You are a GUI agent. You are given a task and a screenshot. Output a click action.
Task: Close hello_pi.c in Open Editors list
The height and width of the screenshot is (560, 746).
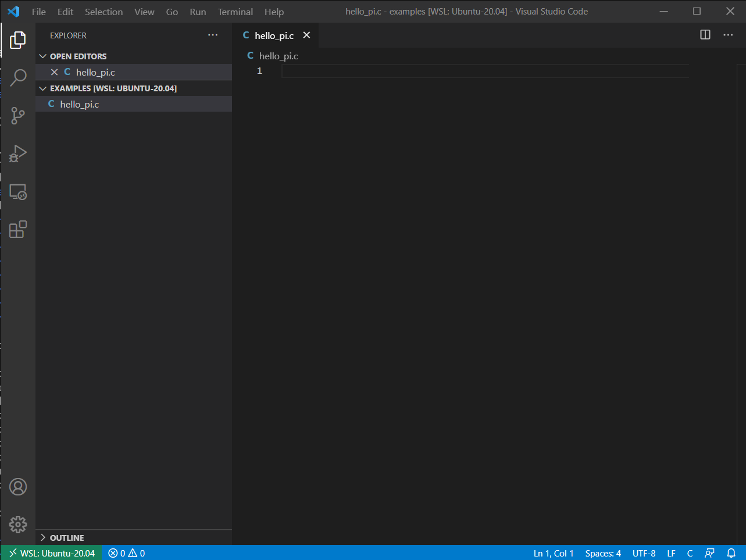coord(54,72)
